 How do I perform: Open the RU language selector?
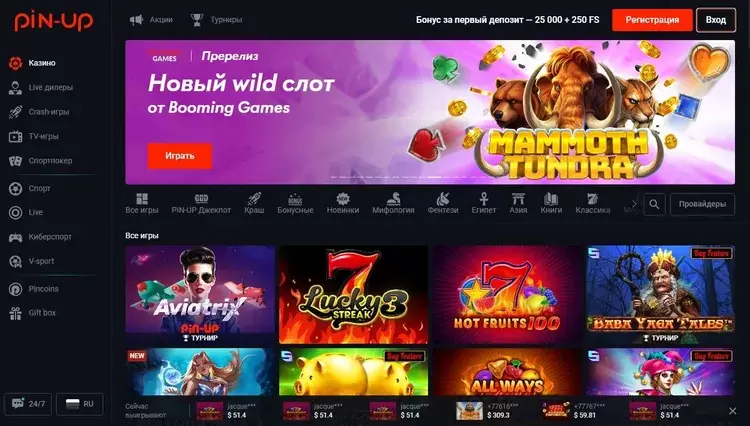coord(79,404)
